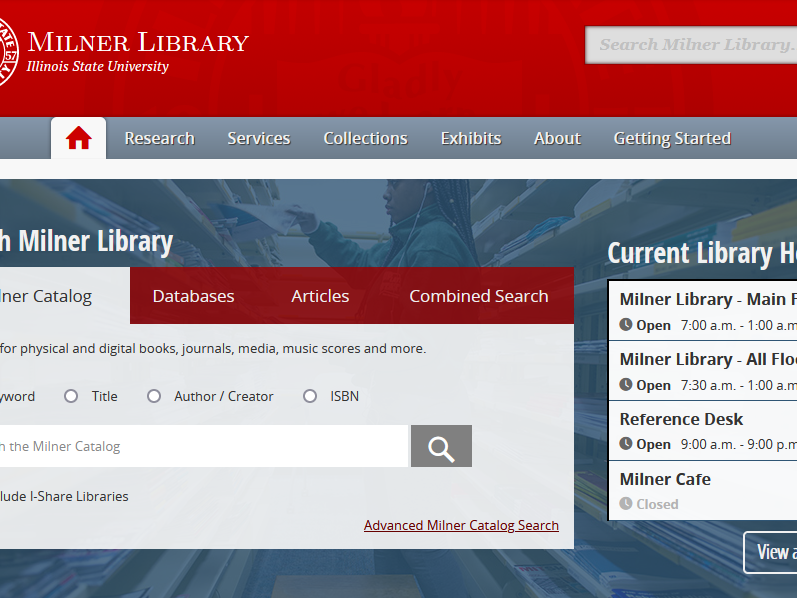Viewport: 797px width, 598px height.
Task: Click the catalog description text about physical and digital books
Action: (x=213, y=349)
